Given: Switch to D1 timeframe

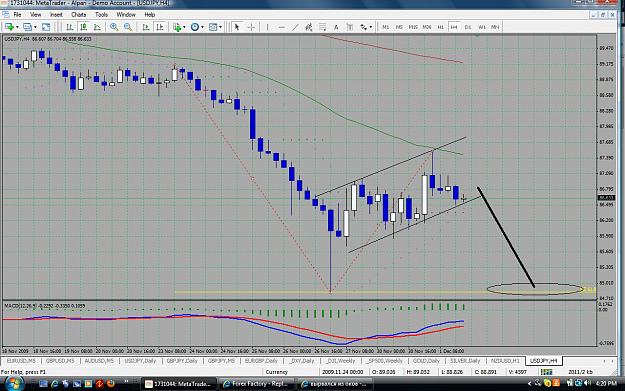Looking at the screenshot, I should [x=468, y=27].
